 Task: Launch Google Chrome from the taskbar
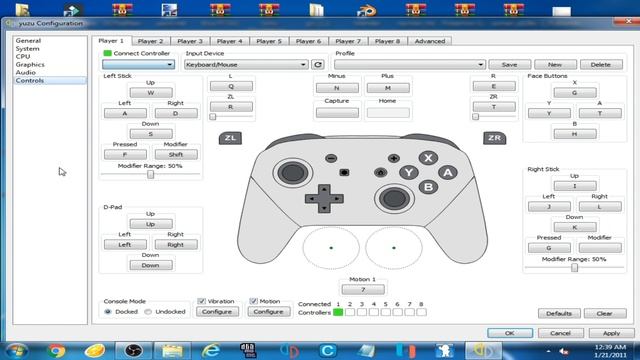point(57,351)
